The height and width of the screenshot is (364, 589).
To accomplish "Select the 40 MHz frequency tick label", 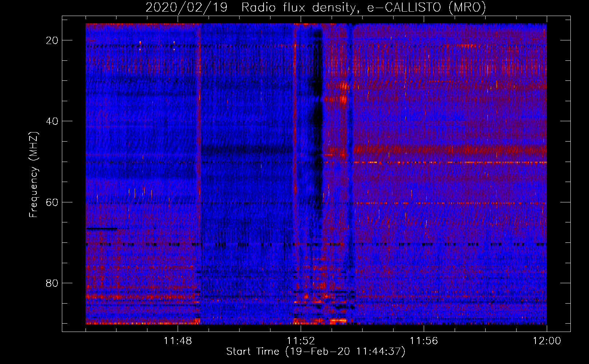I will 52,121.
